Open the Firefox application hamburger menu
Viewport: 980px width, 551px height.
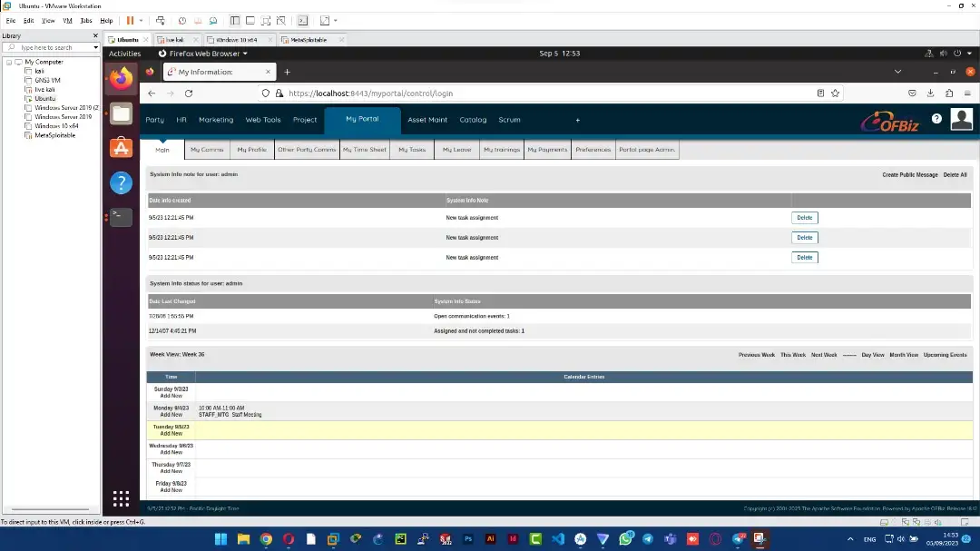click(967, 93)
